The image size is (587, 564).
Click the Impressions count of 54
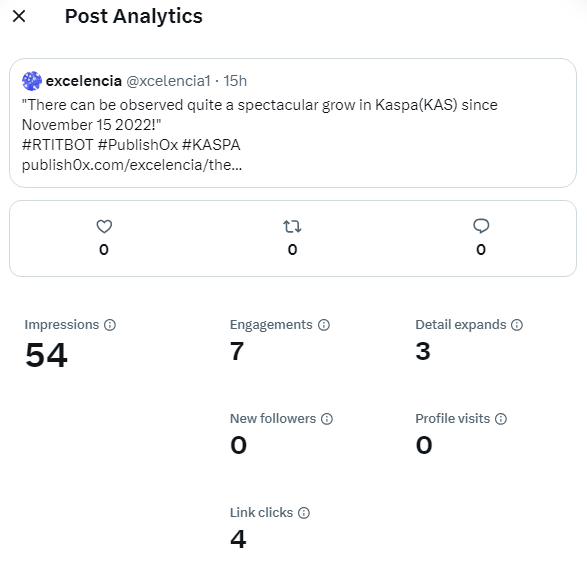tap(46, 355)
